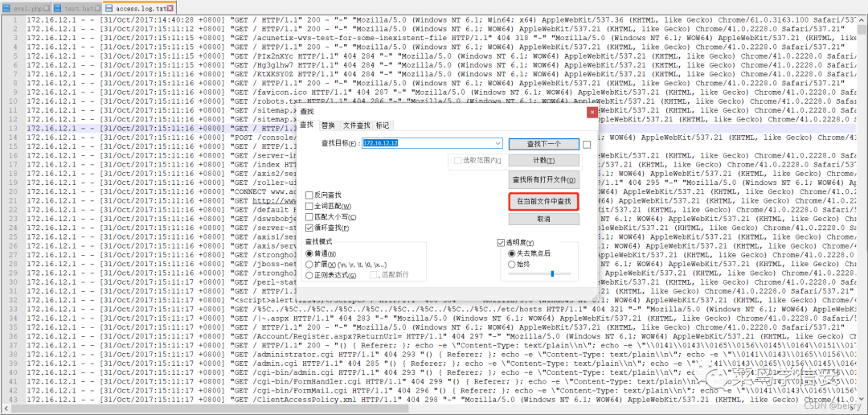This screenshot has width=868, height=415.
Task: Click "/ClientAccessPolicy.xml" on line 43
Action: (305, 400)
